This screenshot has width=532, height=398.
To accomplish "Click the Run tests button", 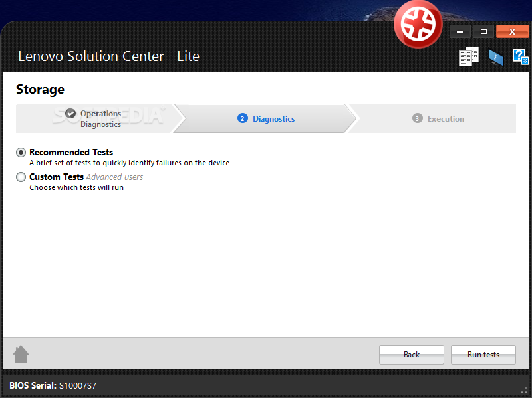I will 483,355.
